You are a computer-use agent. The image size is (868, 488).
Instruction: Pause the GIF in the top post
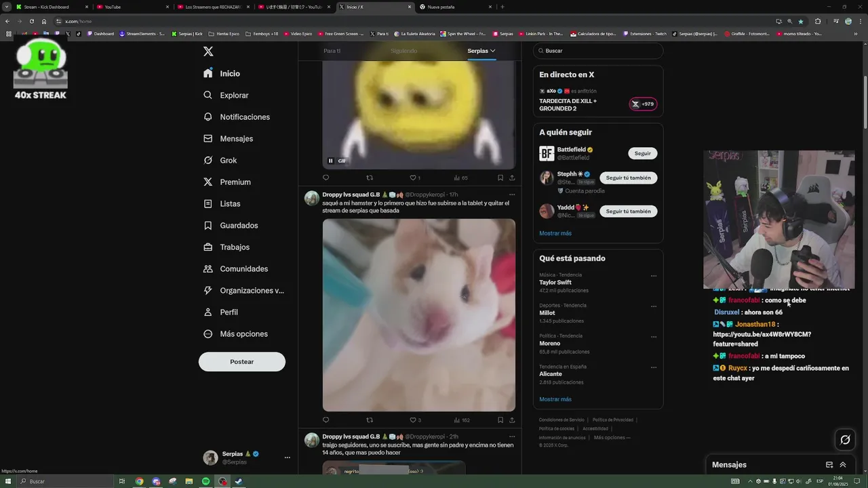331,161
